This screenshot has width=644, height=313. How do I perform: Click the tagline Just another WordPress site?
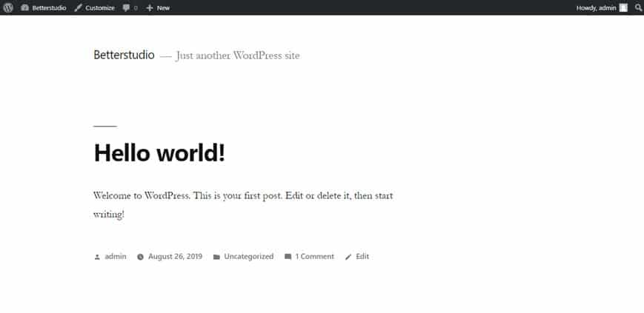tap(238, 55)
